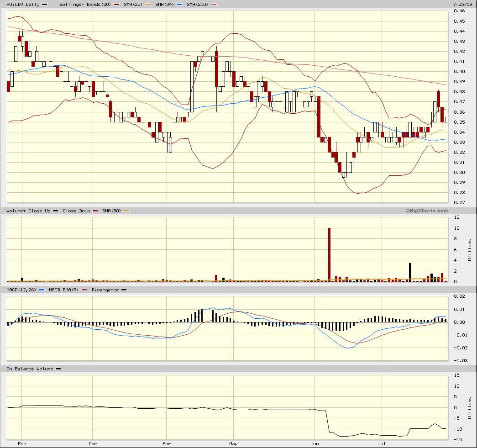Click the blue SMA(34) legend swatch
The width and height of the screenshot is (477, 448).
[179, 5]
